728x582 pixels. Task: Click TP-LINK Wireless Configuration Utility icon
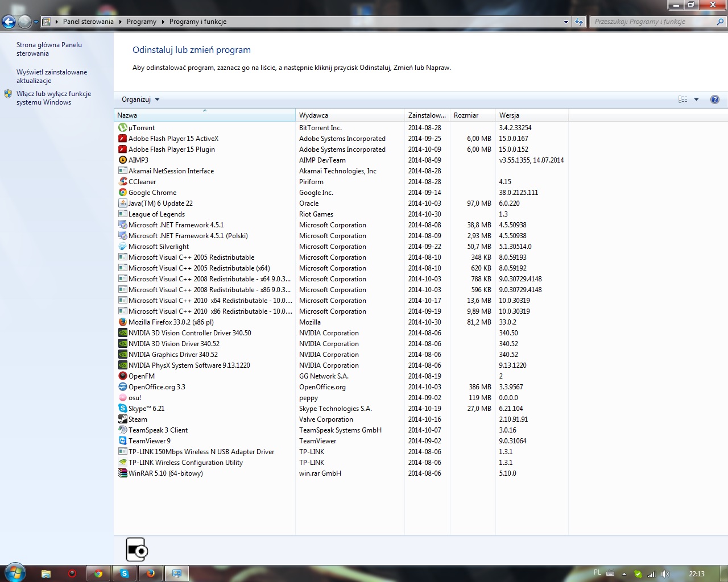point(122,463)
